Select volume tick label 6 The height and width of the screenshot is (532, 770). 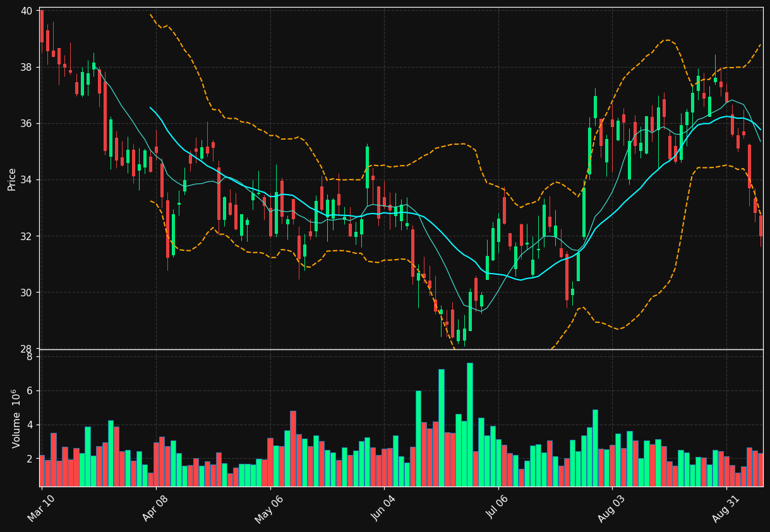[29, 390]
